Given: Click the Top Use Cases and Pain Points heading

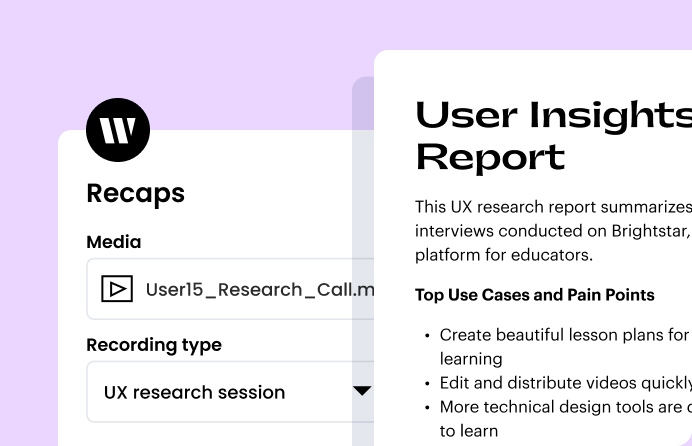Looking at the screenshot, I should click(534, 295).
